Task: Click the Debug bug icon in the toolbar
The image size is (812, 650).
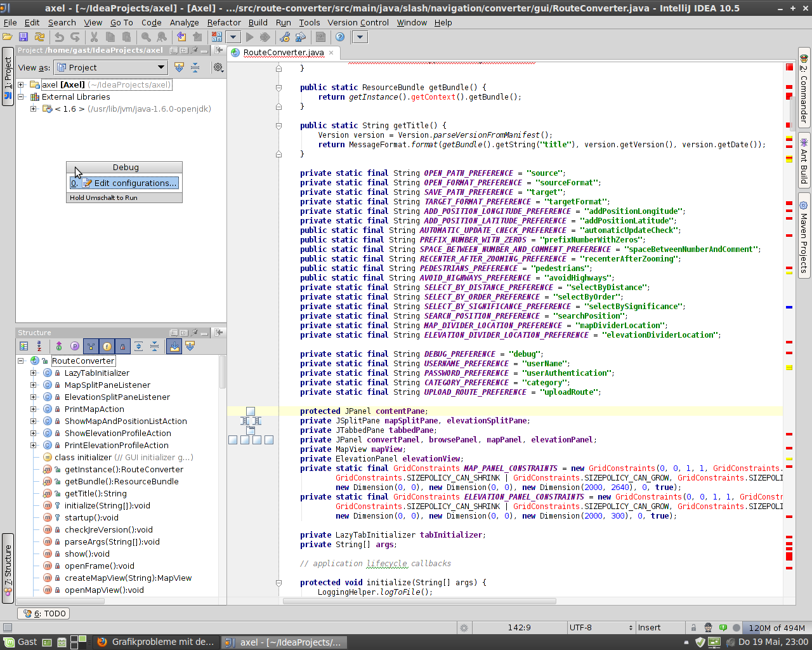Action: pyautogui.click(x=265, y=37)
